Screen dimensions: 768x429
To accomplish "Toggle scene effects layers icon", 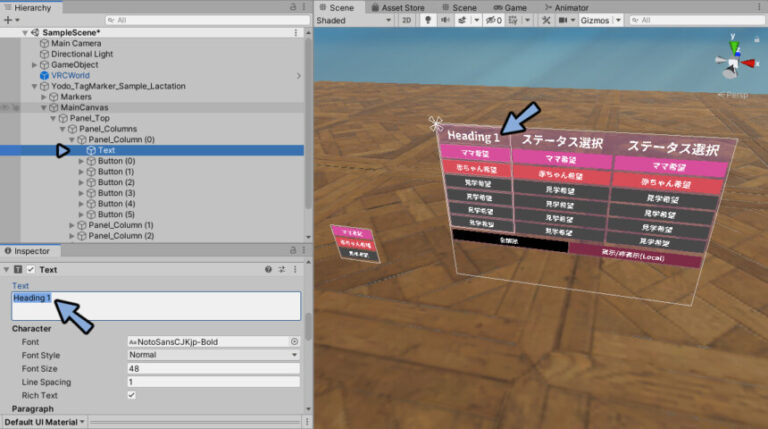I will click(x=462, y=20).
